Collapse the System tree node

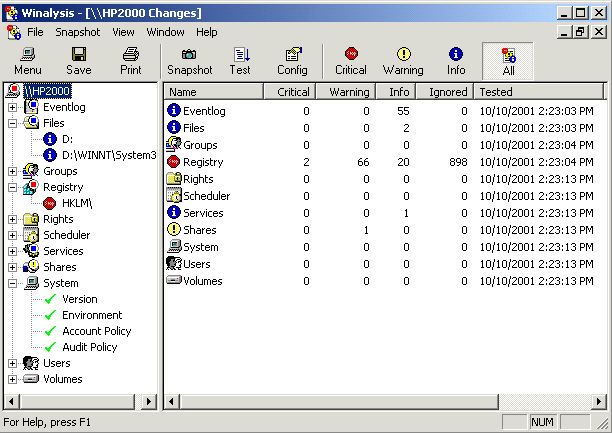click(x=12, y=283)
